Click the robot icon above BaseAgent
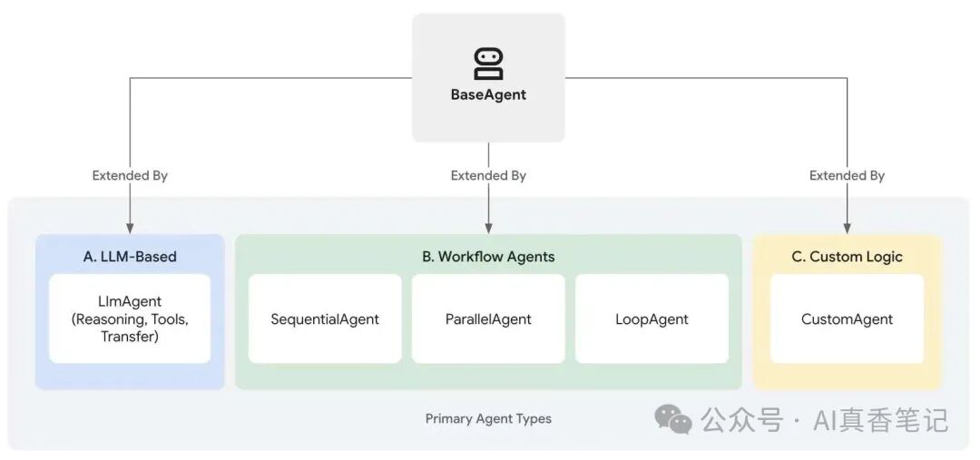 (x=488, y=64)
